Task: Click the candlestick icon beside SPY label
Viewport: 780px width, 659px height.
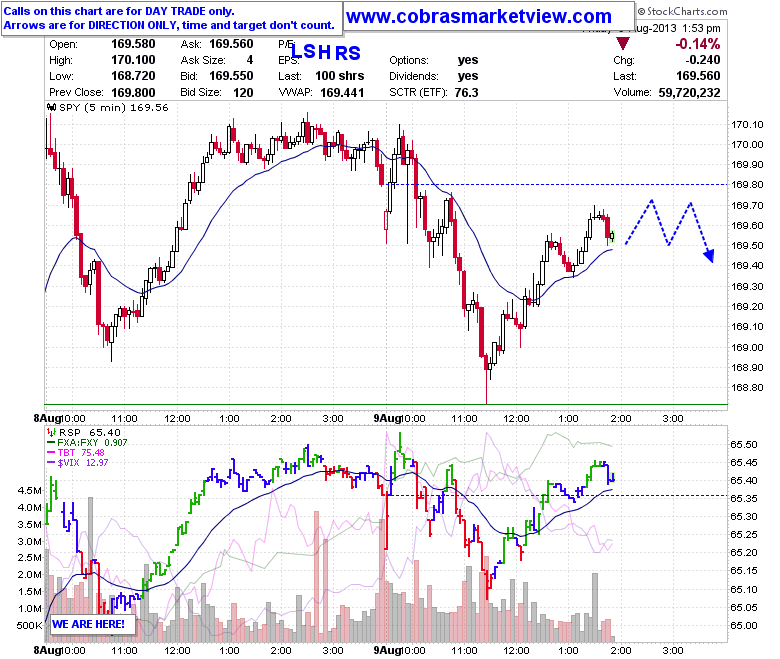Action: [52, 107]
